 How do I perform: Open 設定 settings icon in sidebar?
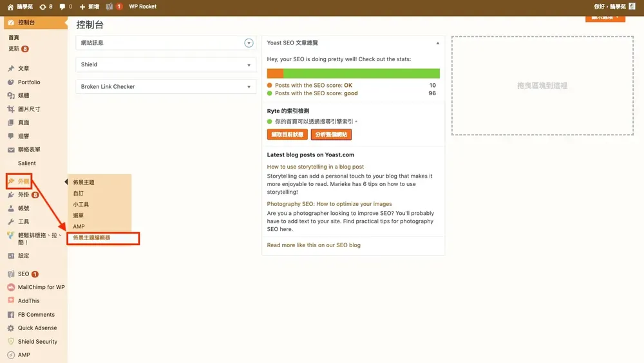point(11,256)
